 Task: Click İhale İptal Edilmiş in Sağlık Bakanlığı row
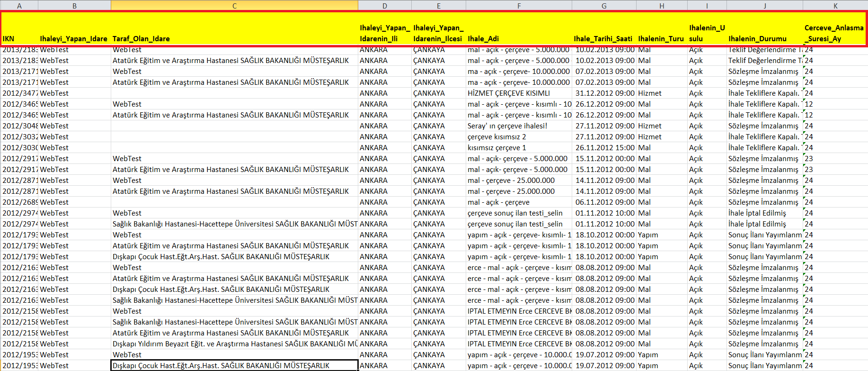coord(764,224)
